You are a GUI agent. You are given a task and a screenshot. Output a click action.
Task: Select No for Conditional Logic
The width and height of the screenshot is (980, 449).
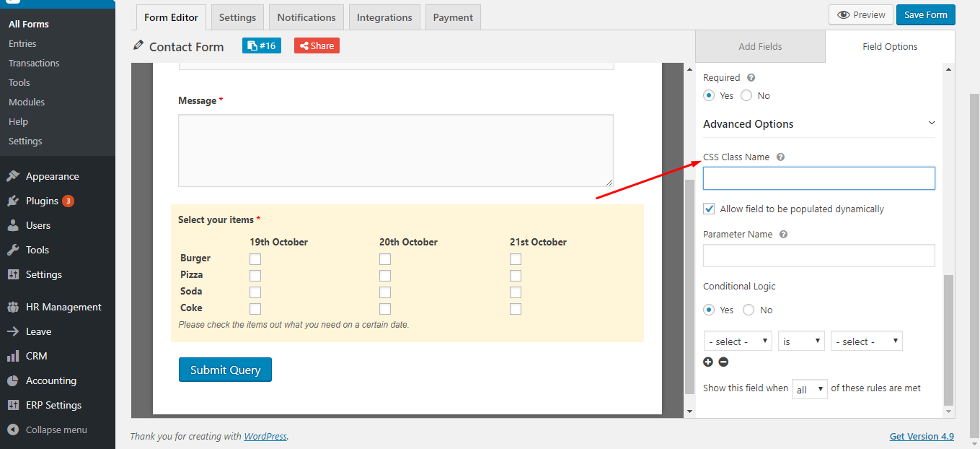pos(748,310)
